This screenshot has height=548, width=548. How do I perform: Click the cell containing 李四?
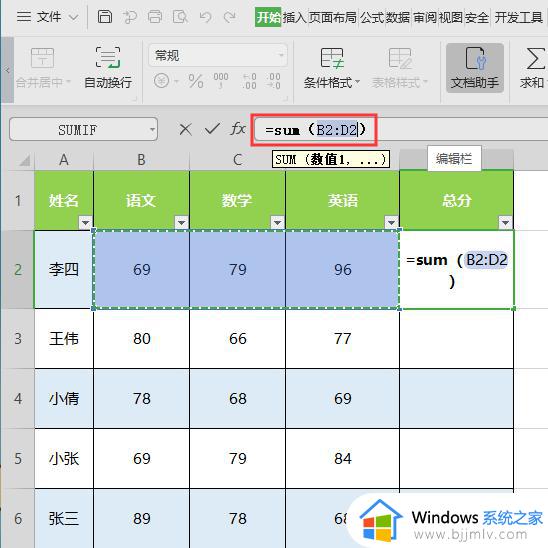pos(64,269)
